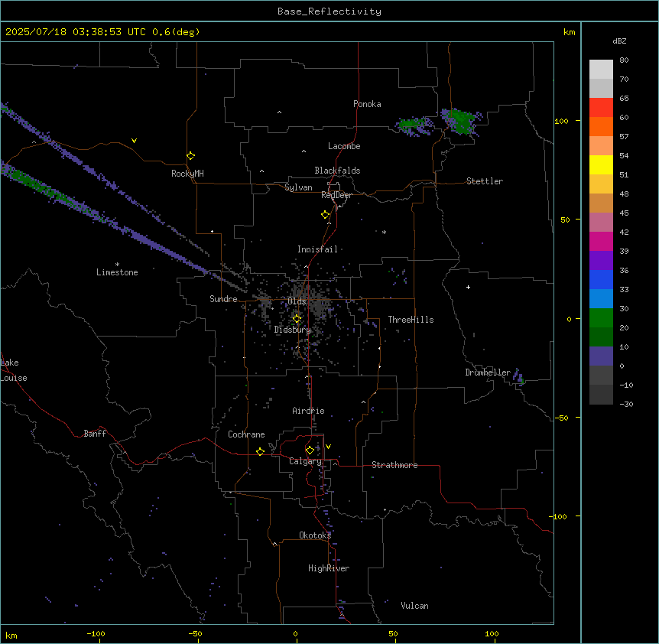Click the yellow diamond marker near RockyMH
Viewport: 659px width, 644px height.
click(x=191, y=156)
